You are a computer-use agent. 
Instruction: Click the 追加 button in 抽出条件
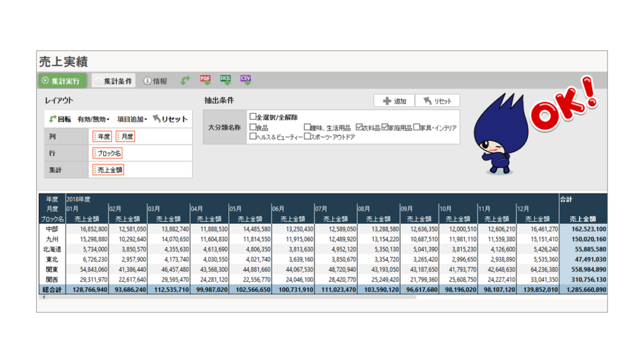pos(395,101)
